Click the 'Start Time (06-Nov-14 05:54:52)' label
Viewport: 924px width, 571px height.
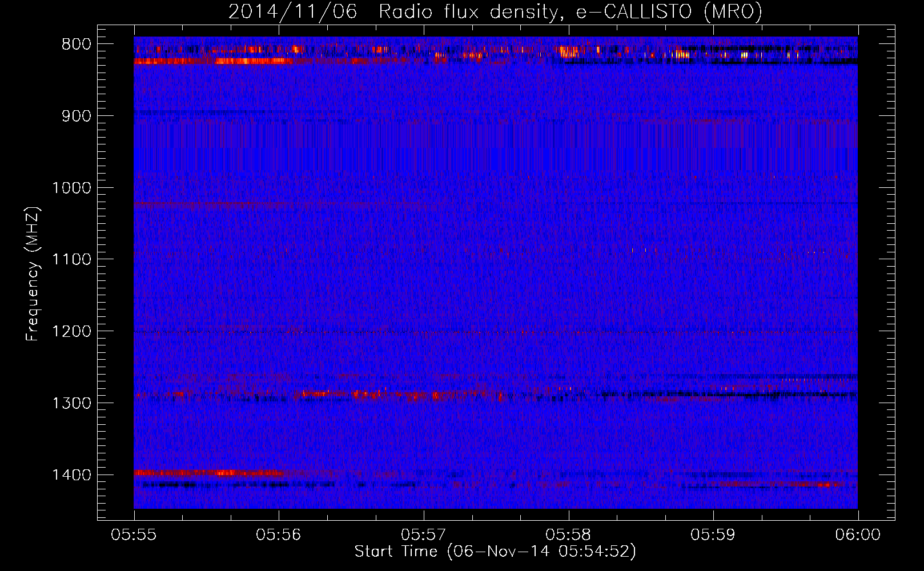point(495,552)
